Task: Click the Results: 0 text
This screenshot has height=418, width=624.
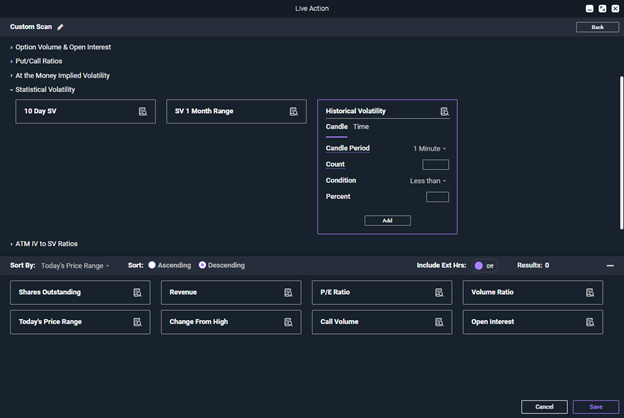Action: click(533, 265)
